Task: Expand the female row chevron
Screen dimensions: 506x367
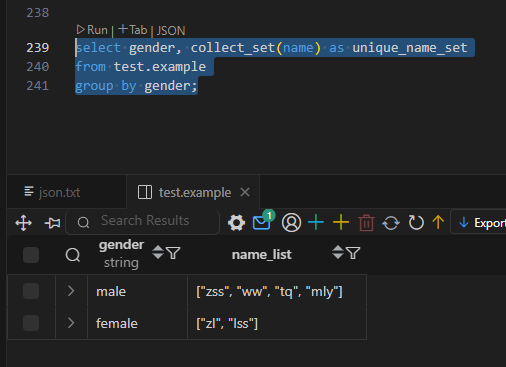Action: [71, 323]
